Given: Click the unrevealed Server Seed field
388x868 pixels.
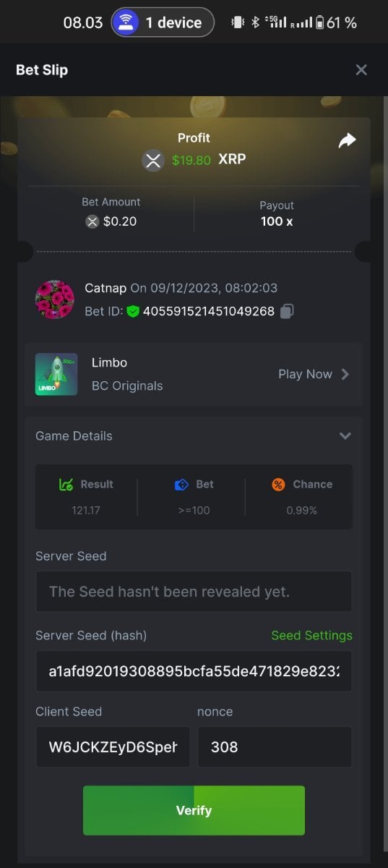Looking at the screenshot, I should pyautogui.click(x=194, y=592).
